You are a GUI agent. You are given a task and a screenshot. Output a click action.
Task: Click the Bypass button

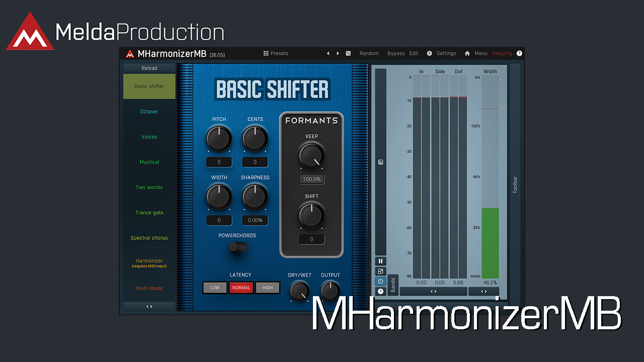point(395,53)
